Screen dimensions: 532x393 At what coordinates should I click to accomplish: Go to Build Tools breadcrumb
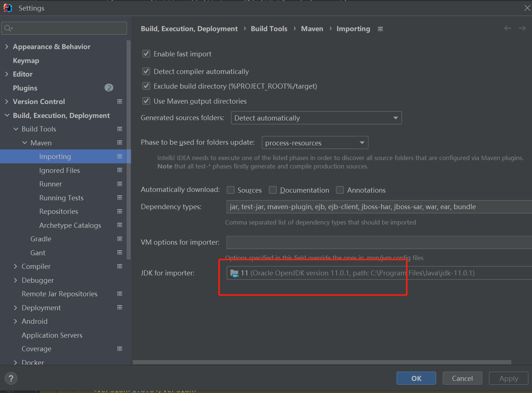click(x=269, y=29)
